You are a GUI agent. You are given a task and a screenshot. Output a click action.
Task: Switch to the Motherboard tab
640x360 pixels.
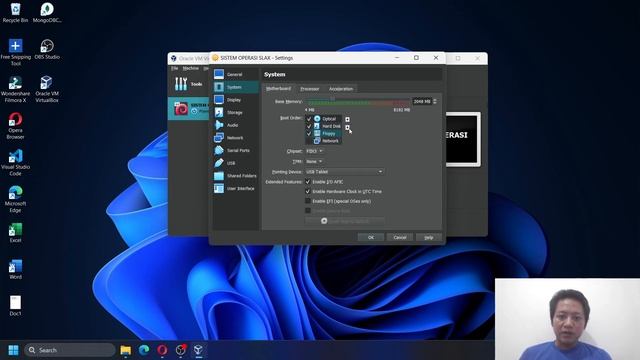[x=278, y=89]
